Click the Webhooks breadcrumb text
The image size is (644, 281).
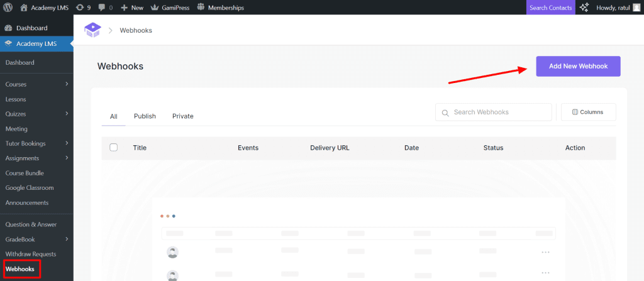(x=136, y=30)
